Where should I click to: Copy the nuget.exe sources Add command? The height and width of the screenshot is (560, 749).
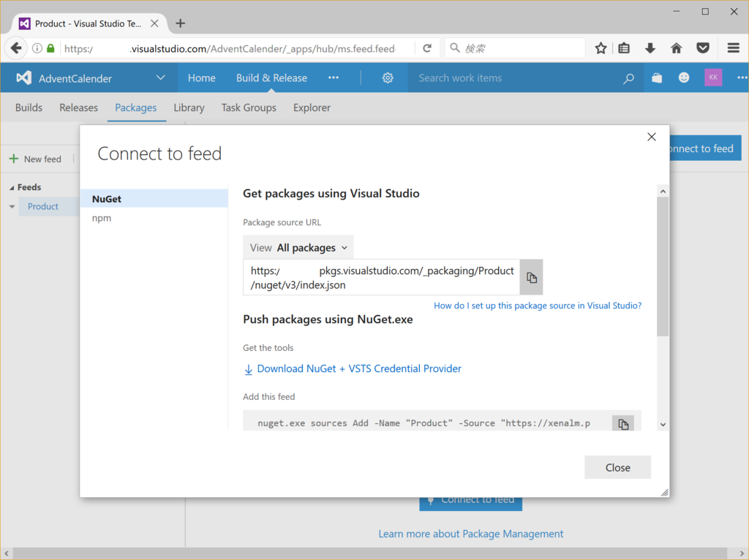pos(623,423)
